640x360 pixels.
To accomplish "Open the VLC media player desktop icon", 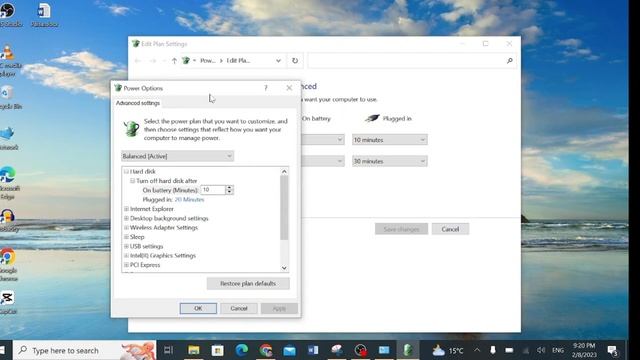I will pos(9,61).
